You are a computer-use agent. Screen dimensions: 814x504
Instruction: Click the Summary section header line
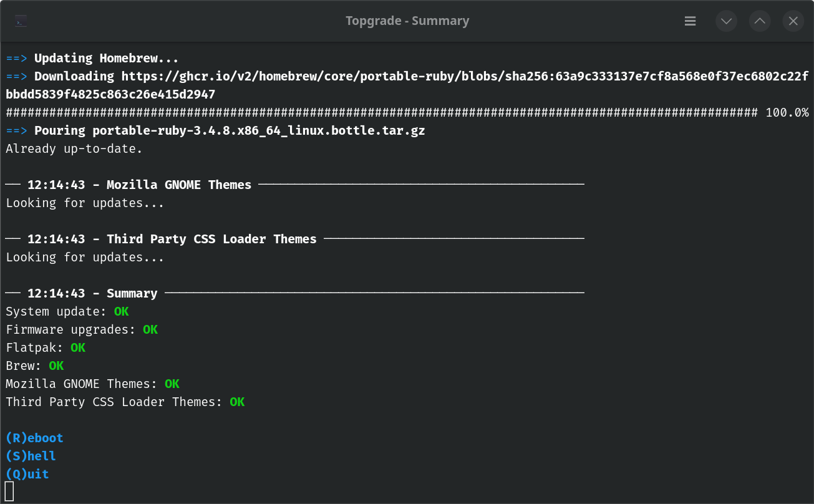[x=132, y=293]
